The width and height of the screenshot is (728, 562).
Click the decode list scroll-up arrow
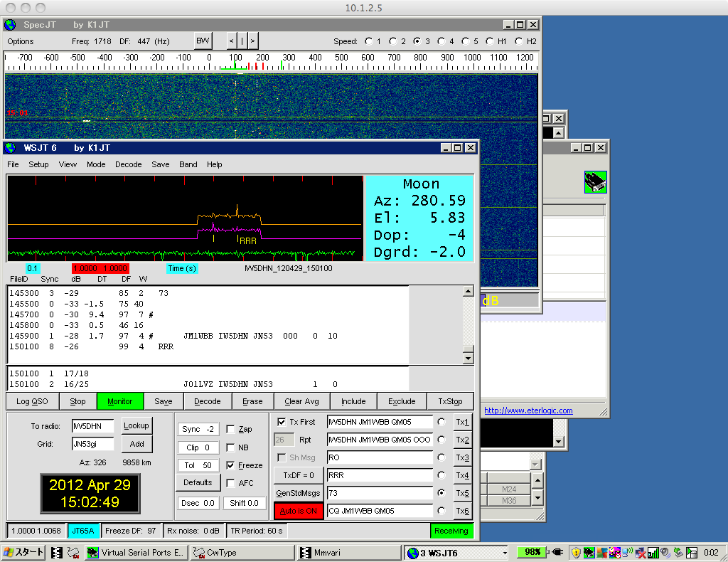468,291
